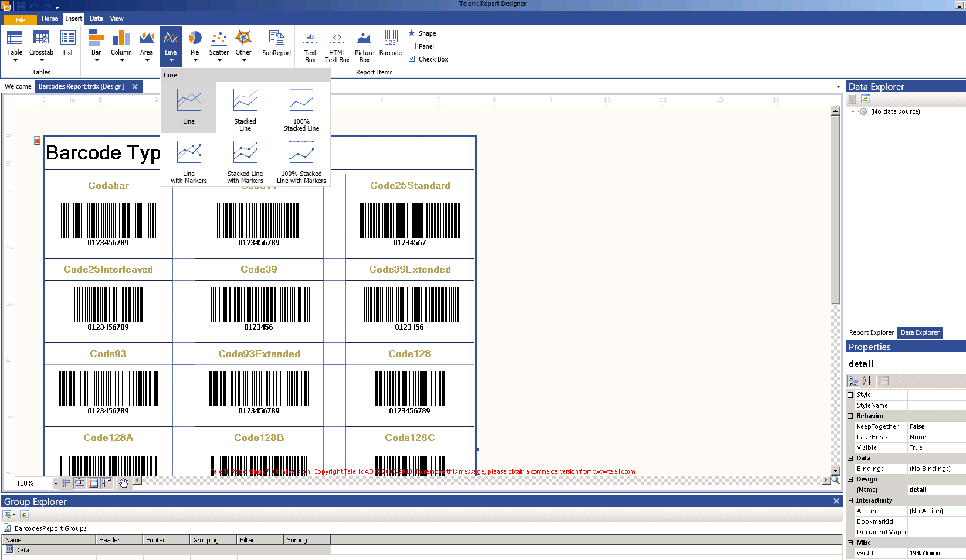Insert a Shape item

[422, 33]
